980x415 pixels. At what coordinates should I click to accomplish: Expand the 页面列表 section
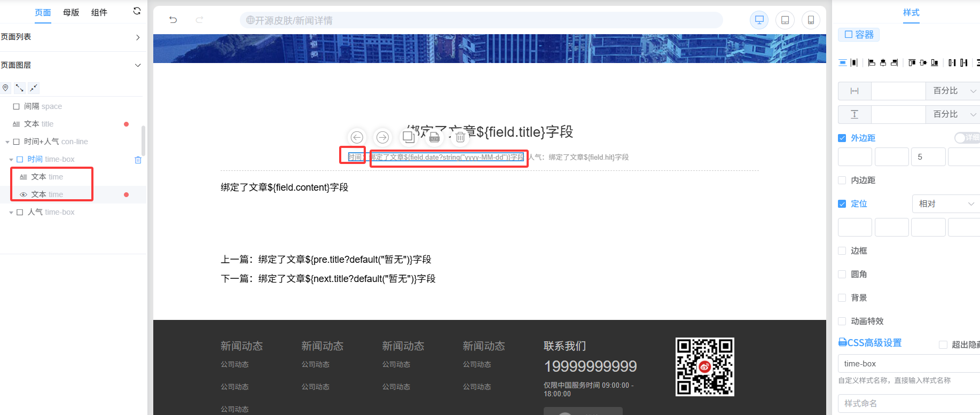coord(138,37)
